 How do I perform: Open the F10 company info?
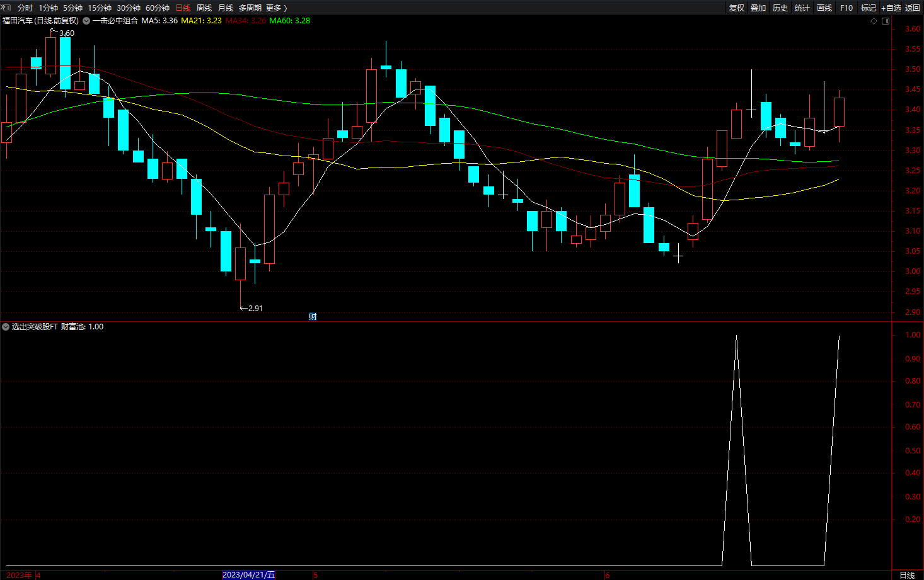pos(846,8)
